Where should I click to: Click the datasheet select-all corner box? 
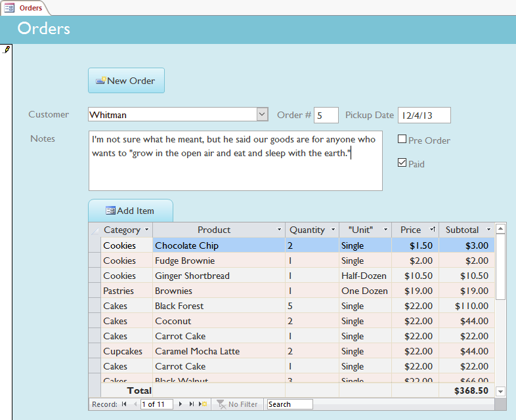click(x=95, y=230)
